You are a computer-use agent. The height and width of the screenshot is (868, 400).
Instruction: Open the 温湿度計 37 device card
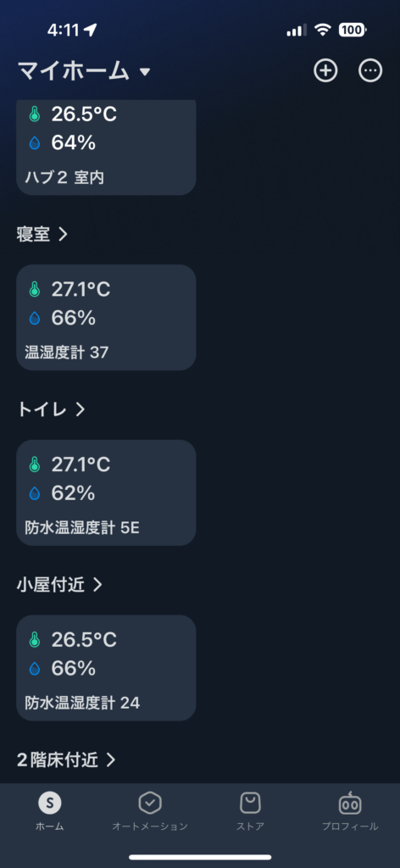click(x=106, y=317)
